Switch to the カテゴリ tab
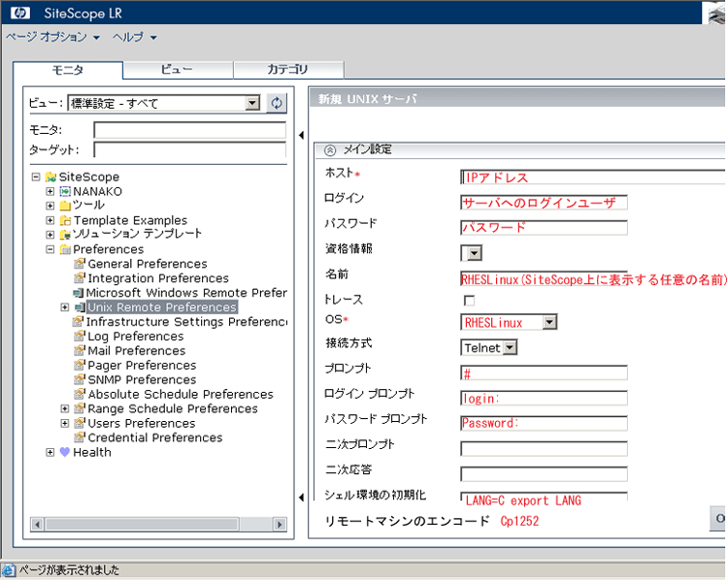Image resolution: width=728 pixels, height=580 pixels. (x=288, y=70)
